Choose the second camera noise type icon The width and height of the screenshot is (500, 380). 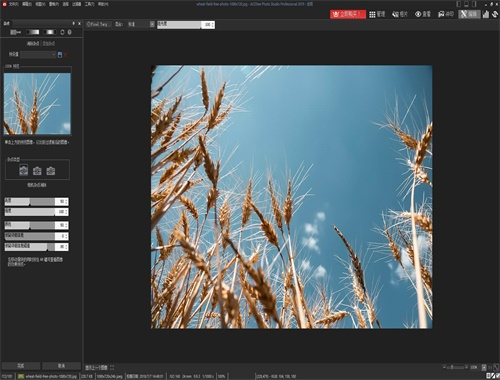[37, 171]
